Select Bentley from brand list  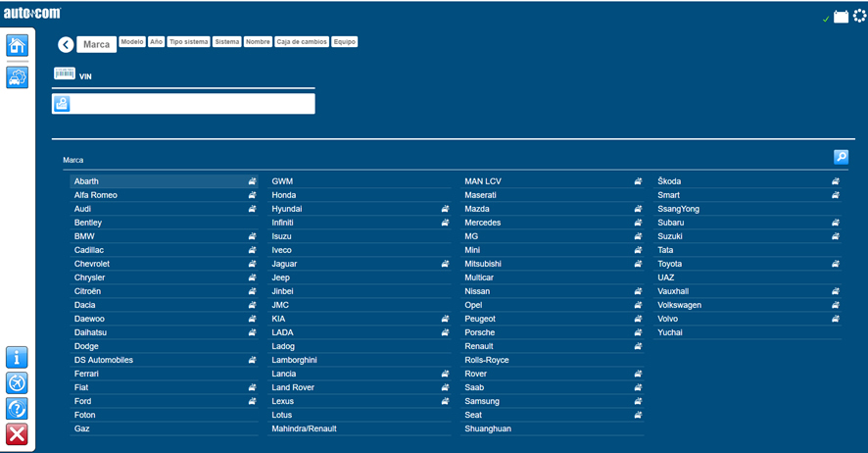164,222
